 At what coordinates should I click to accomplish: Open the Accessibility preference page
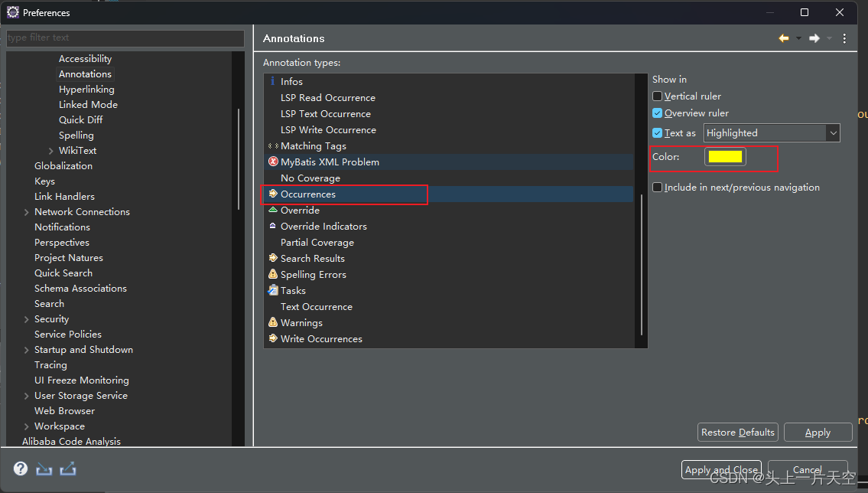click(85, 59)
